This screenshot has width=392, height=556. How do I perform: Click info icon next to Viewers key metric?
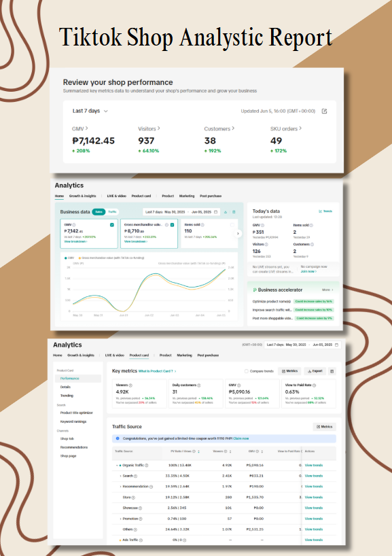130,385
